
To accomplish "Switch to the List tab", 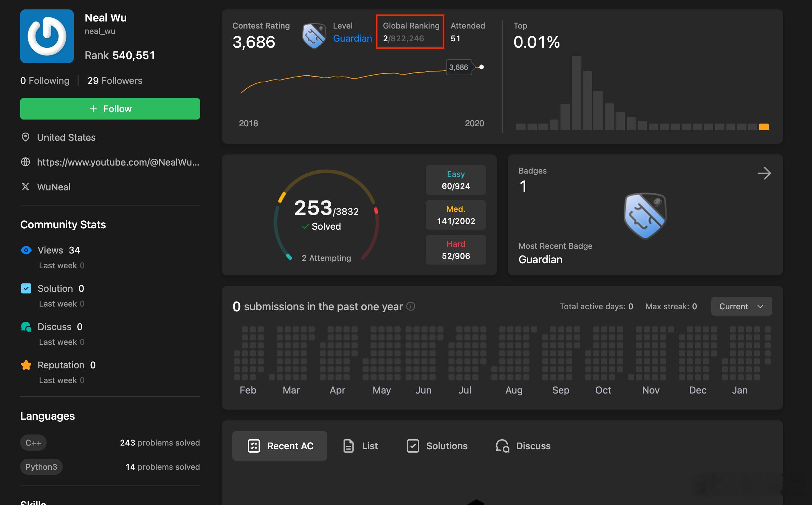I will [x=360, y=446].
